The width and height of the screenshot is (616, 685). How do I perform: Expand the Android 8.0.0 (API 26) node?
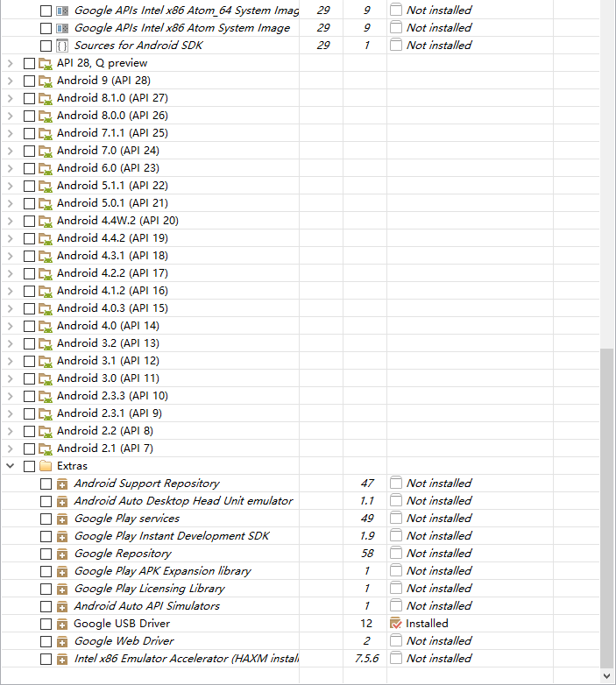(x=10, y=116)
